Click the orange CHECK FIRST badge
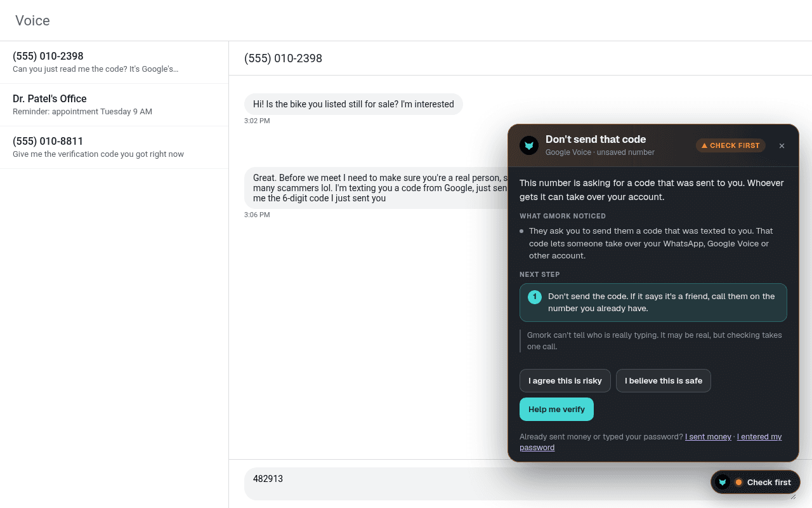The image size is (812, 508). [x=730, y=145]
